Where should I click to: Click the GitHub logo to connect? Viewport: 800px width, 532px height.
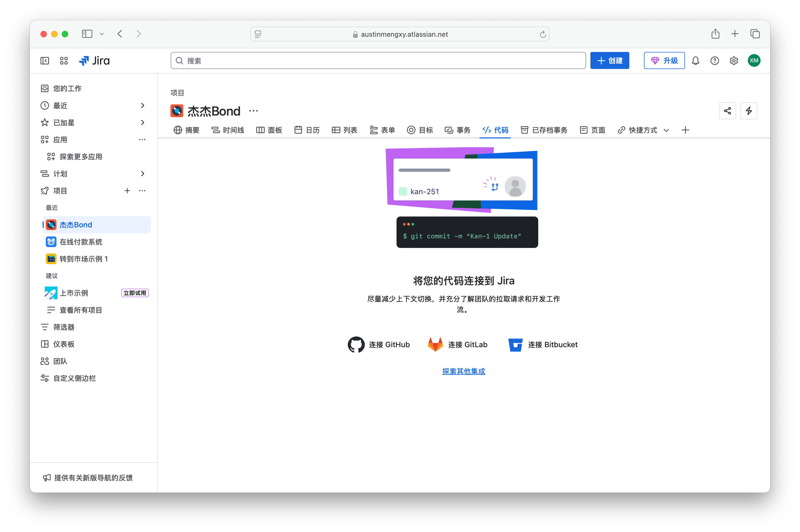point(356,345)
